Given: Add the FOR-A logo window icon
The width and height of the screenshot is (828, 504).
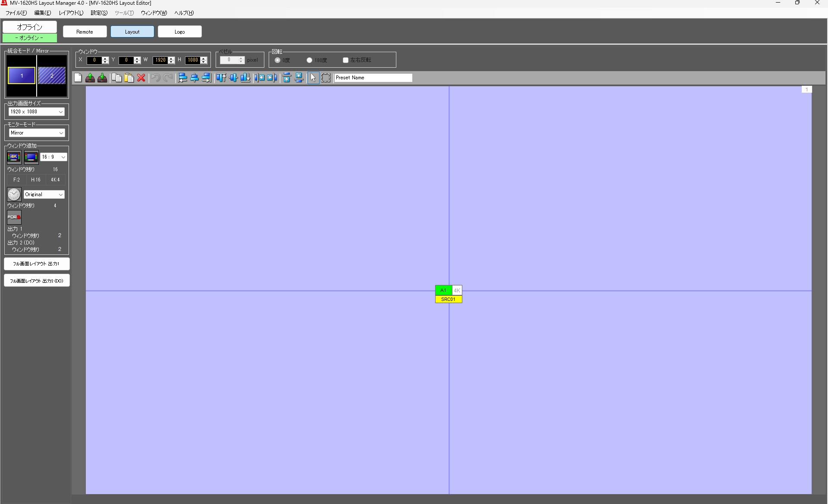Looking at the screenshot, I should coord(14,217).
